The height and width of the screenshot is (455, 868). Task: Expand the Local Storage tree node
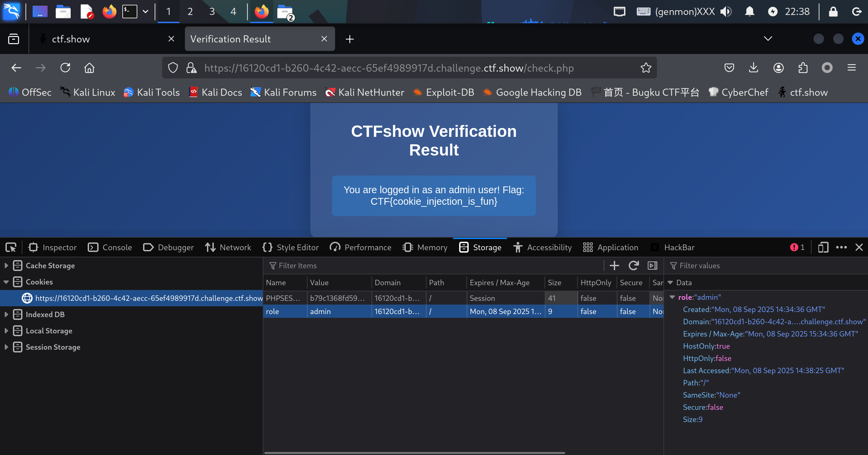pos(6,331)
